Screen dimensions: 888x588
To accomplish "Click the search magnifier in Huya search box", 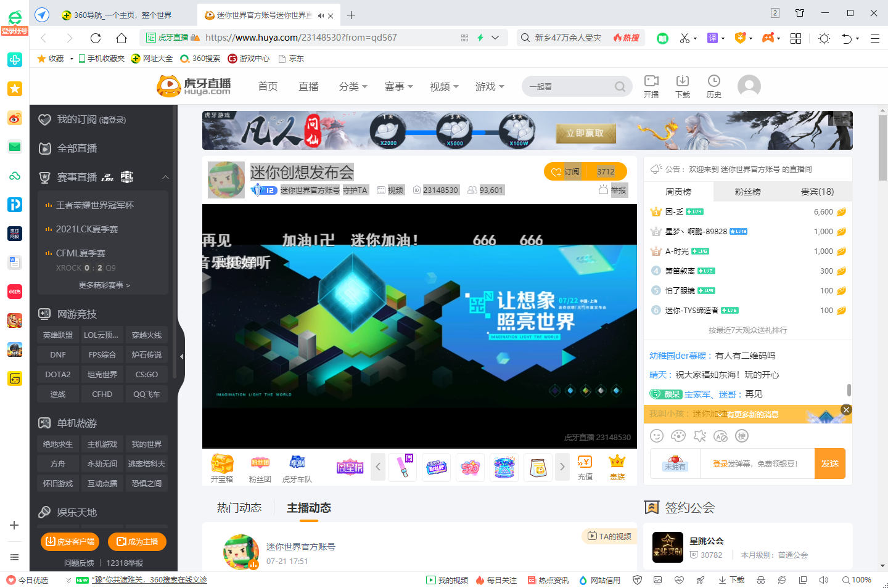I will 620,87.
